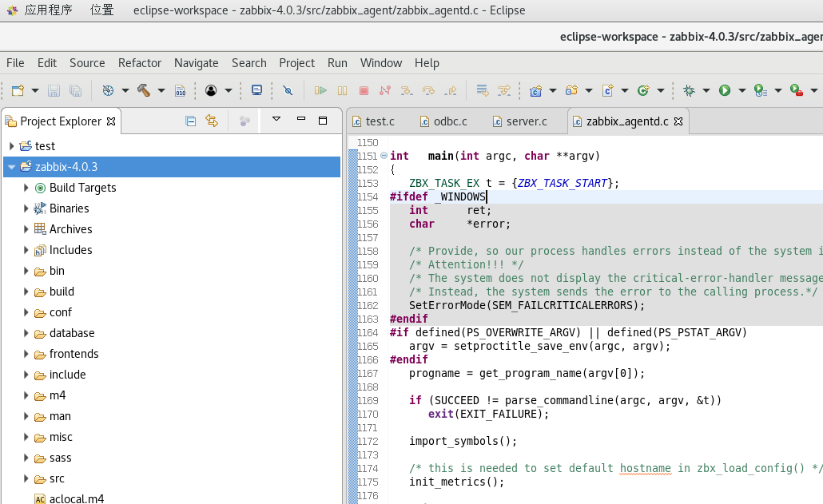Open the New Class dropdown arrow

pos(661,90)
